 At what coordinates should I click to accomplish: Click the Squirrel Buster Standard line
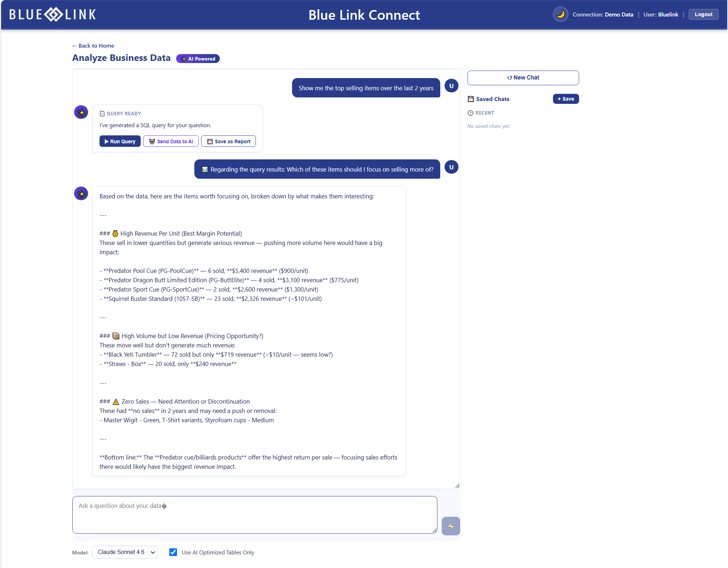point(210,299)
